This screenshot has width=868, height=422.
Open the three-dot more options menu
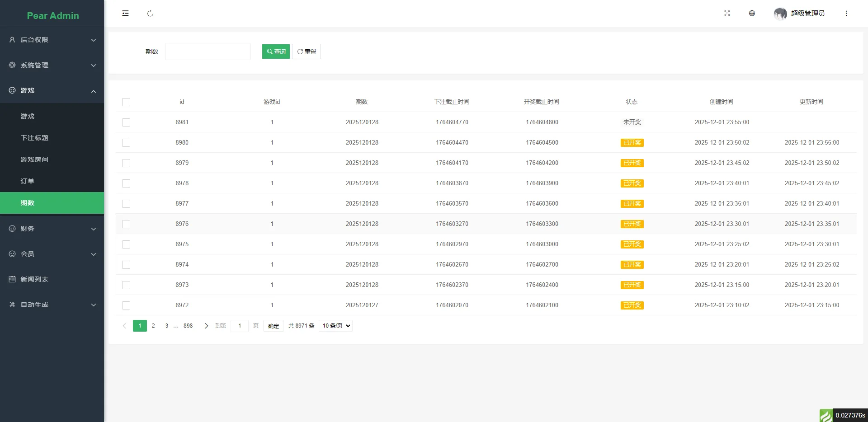(x=846, y=14)
